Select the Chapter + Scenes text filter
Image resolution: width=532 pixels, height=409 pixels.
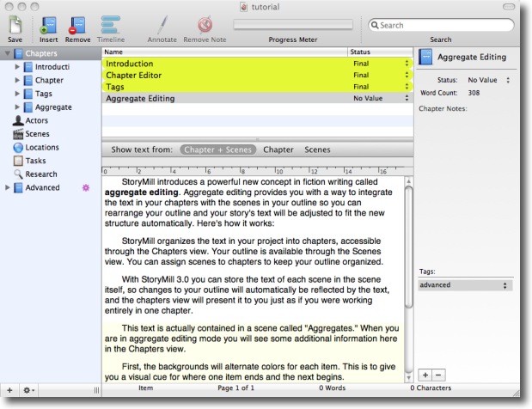tap(217, 150)
